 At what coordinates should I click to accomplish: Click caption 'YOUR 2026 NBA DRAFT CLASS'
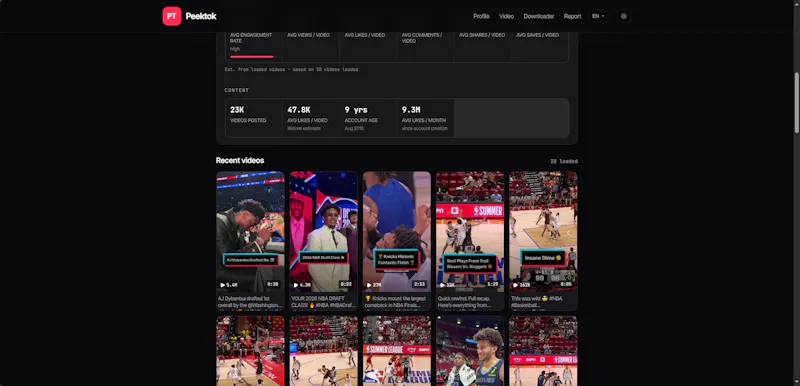(323, 302)
